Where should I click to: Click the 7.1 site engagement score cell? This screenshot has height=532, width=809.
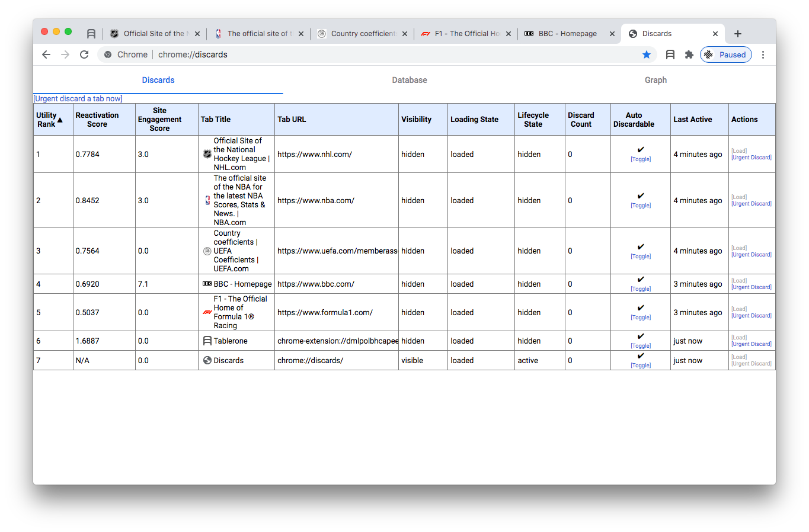167,284
